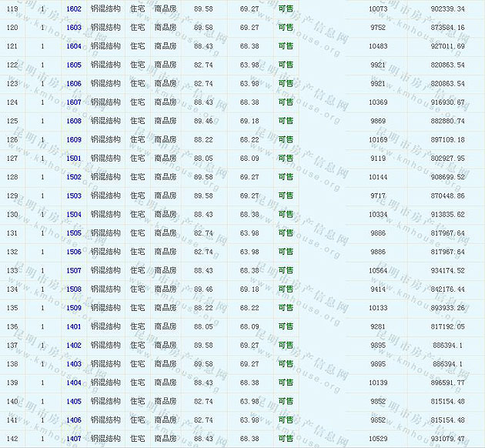Viewport: 485px width, 448px height.
Task: Select room 1606 link
Action: [74, 84]
